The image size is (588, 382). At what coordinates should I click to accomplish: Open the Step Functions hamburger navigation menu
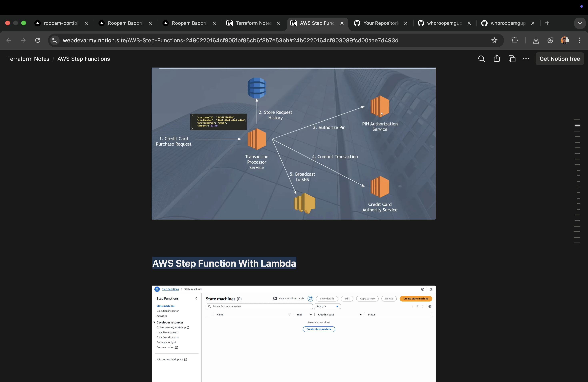pyautogui.click(x=157, y=289)
